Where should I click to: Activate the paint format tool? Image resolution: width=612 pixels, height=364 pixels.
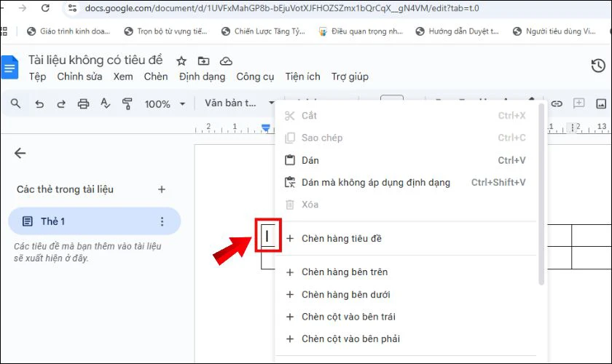click(127, 104)
